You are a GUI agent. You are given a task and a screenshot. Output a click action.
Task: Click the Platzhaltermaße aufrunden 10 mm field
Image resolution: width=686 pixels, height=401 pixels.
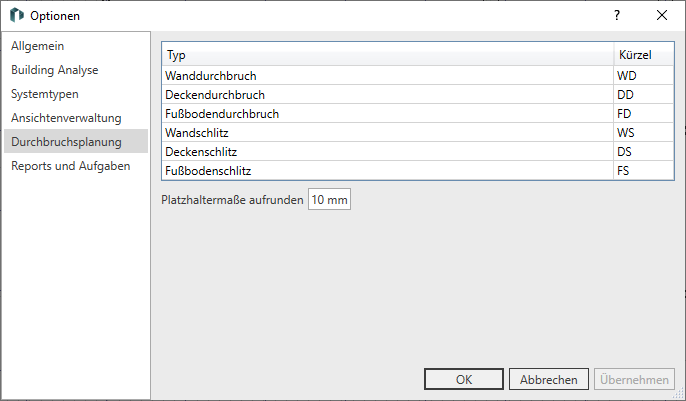(x=329, y=199)
